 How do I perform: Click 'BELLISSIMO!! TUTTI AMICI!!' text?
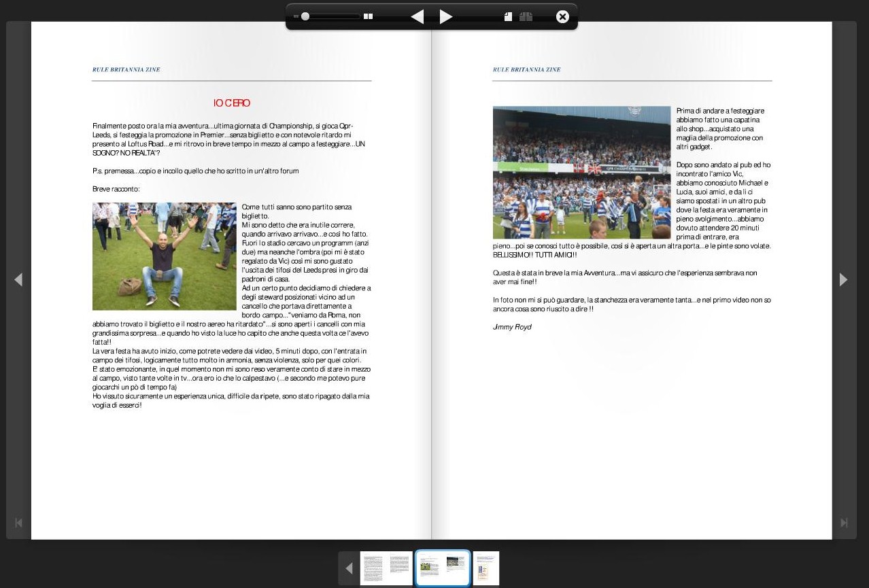pyautogui.click(x=535, y=255)
